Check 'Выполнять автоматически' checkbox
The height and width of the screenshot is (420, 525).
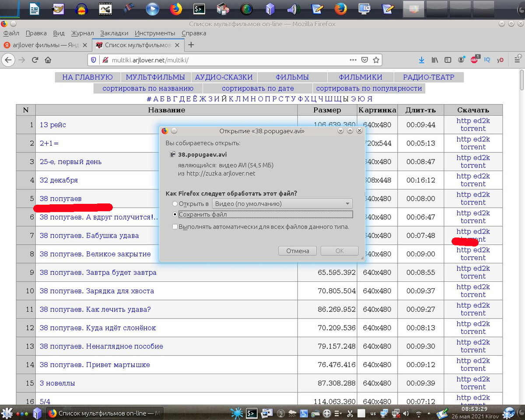pos(175,227)
